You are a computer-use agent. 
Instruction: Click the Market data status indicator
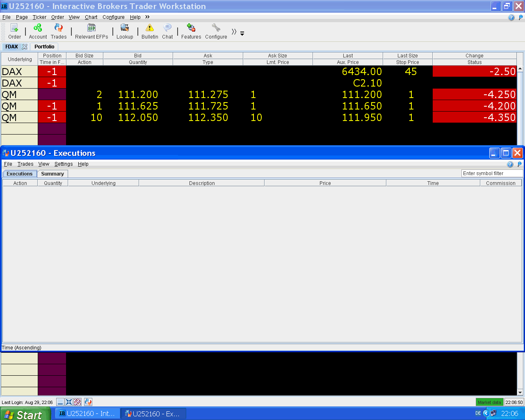click(x=489, y=402)
